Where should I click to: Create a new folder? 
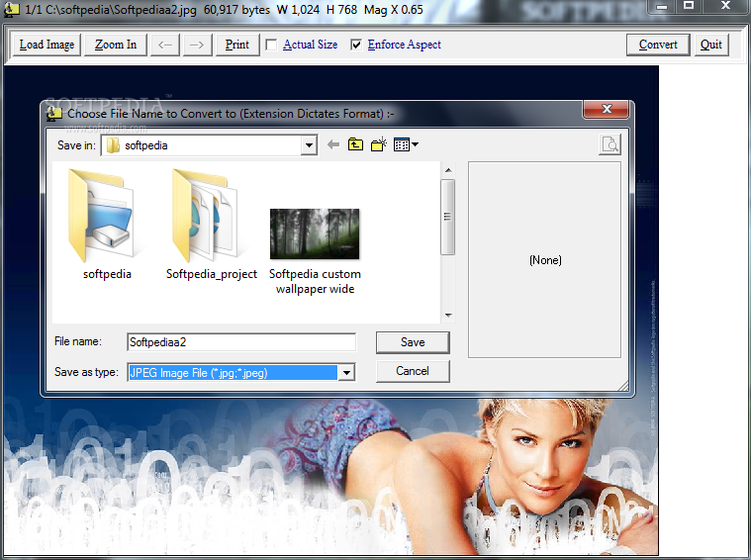[378, 144]
